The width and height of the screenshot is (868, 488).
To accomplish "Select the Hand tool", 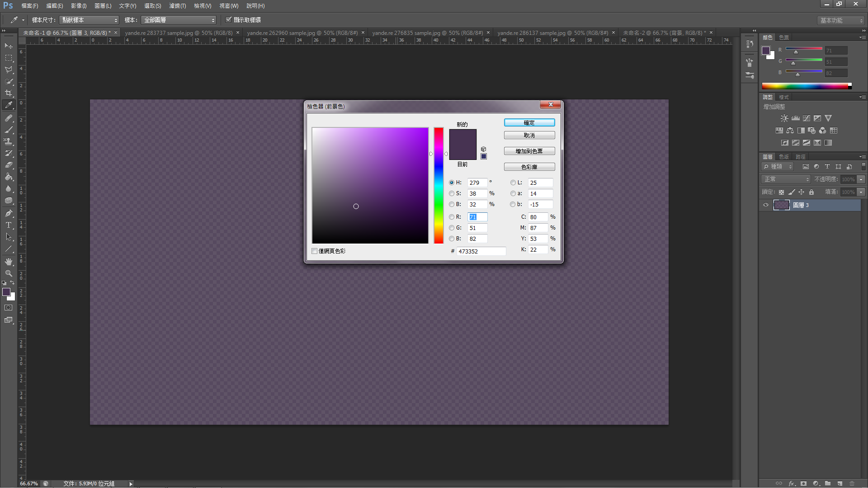I will click(x=9, y=262).
